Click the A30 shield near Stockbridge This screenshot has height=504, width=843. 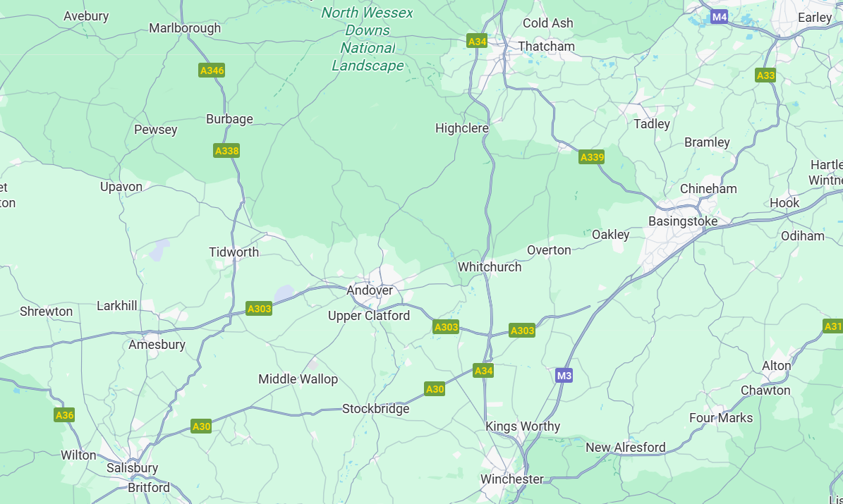435,389
